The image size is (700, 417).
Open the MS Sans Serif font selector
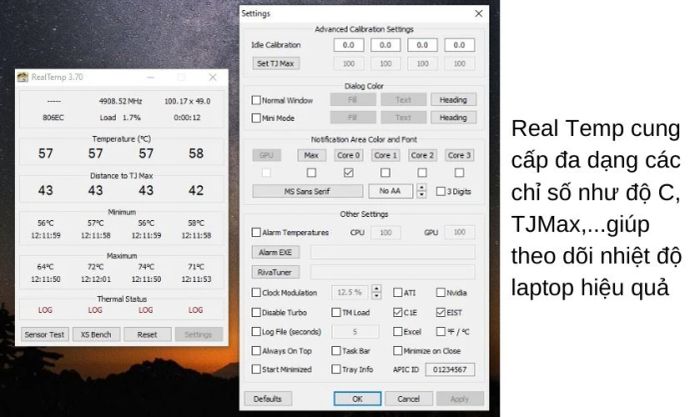tap(307, 191)
